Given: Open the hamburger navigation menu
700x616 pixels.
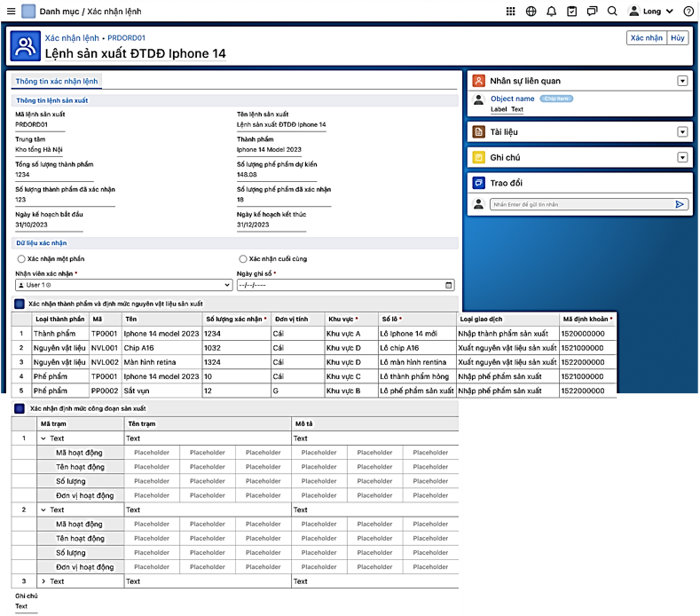Looking at the screenshot, I should click(x=10, y=12).
